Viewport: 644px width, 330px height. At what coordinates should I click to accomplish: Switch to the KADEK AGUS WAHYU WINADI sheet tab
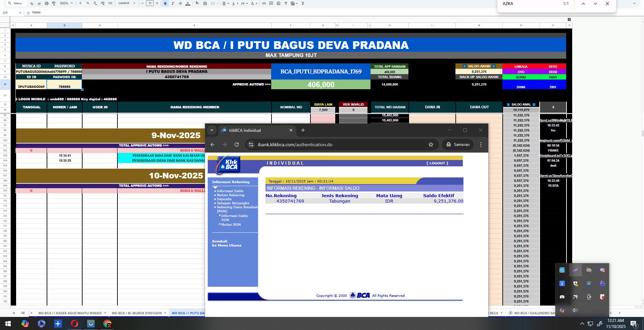pyautogui.click(x=70, y=313)
